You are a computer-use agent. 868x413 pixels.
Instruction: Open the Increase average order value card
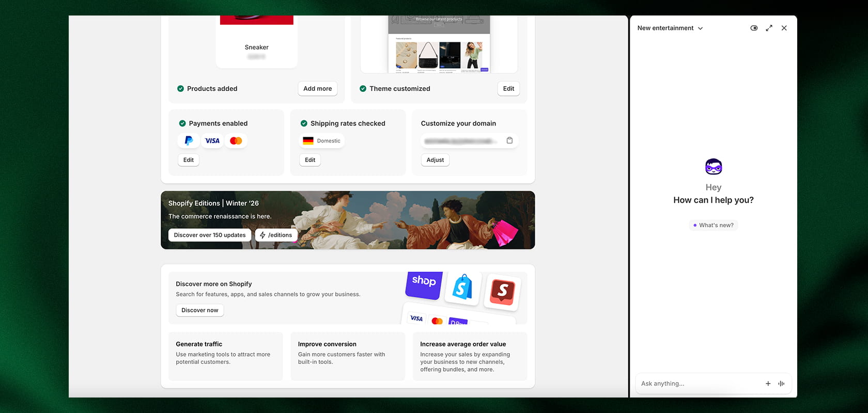click(x=470, y=356)
